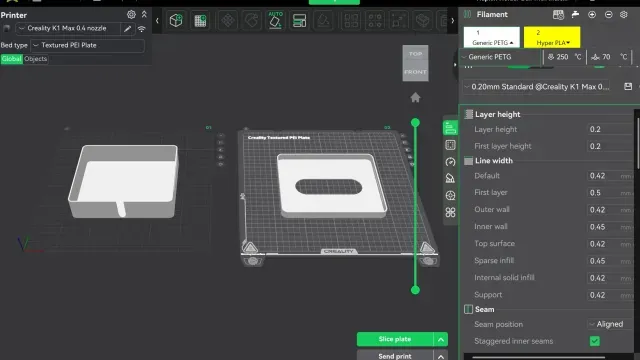640x360 pixels.
Task: Save process preset with floppy icon
Action: click(628, 87)
